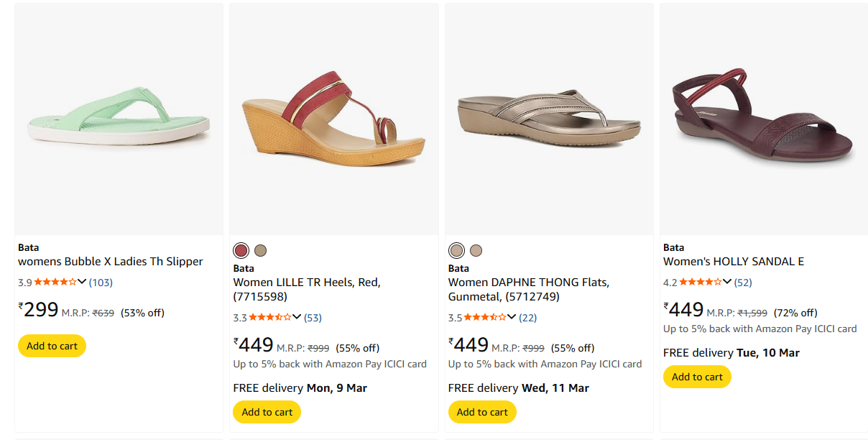Viewport: 868px width, 440px height.
Task: Expand 3.3 star rating popover arrow
Action: pos(297,317)
